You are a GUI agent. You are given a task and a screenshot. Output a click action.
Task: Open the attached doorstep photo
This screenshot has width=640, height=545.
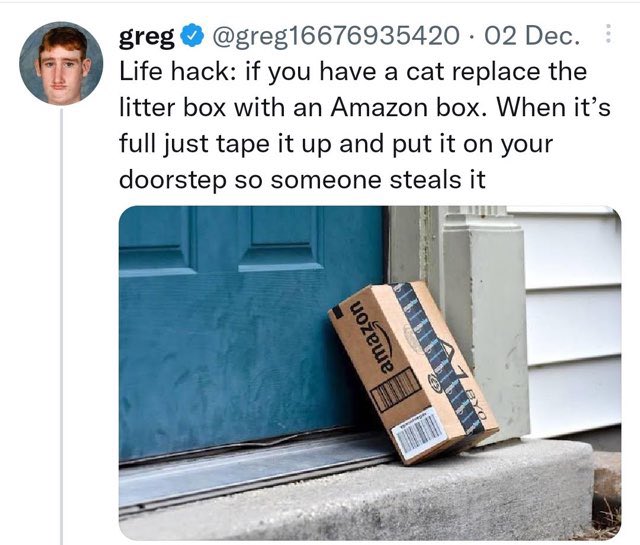tap(370, 372)
